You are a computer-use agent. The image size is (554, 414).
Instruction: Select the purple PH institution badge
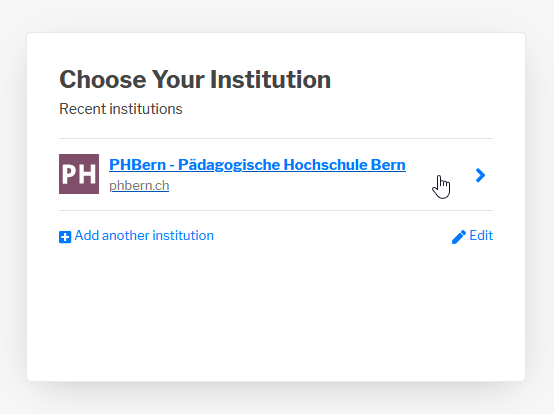coord(79,174)
